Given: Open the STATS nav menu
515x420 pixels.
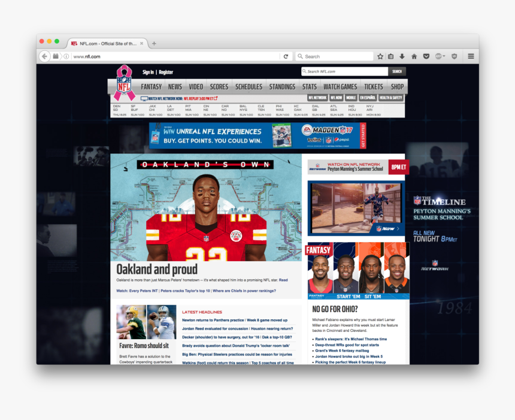Looking at the screenshot, I should (310, 87).
